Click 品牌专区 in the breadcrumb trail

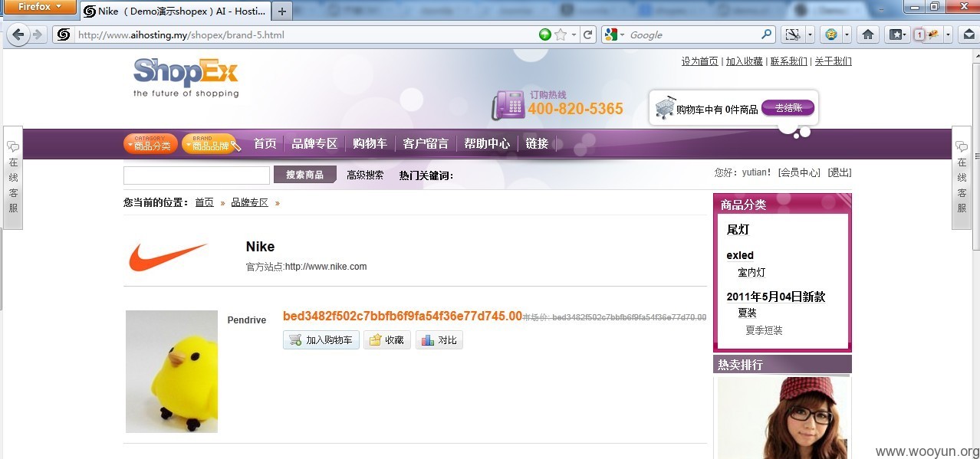tap(250, 202)
